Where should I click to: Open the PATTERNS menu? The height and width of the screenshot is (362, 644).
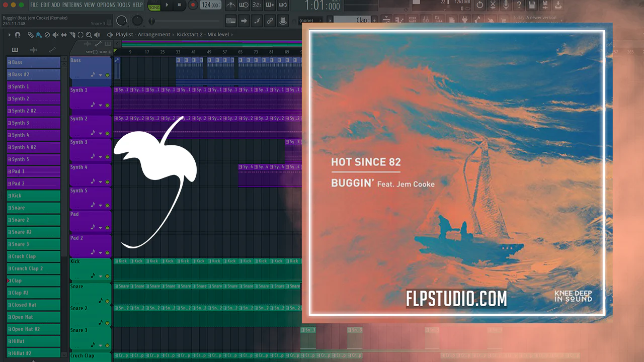click(x=72, y=5)
